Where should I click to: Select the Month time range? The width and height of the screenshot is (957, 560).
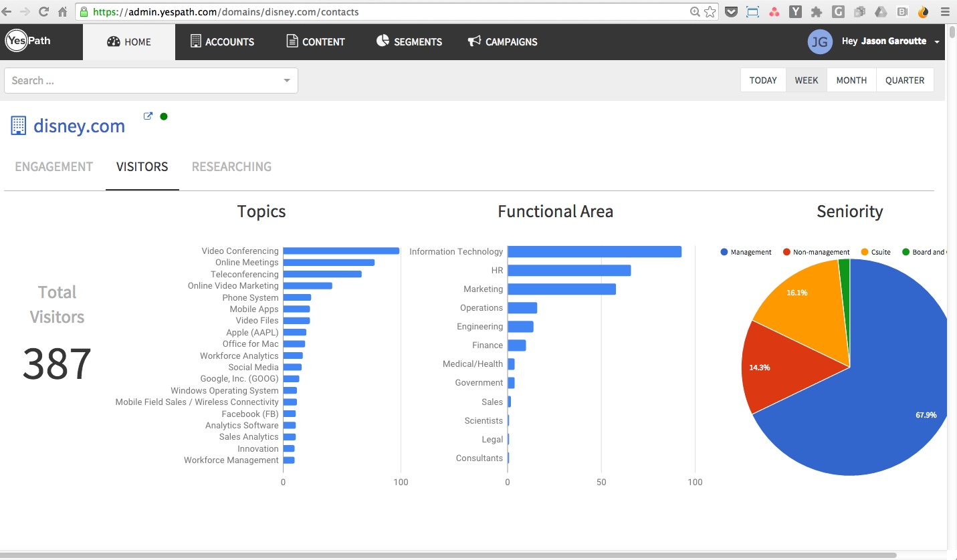851,80
